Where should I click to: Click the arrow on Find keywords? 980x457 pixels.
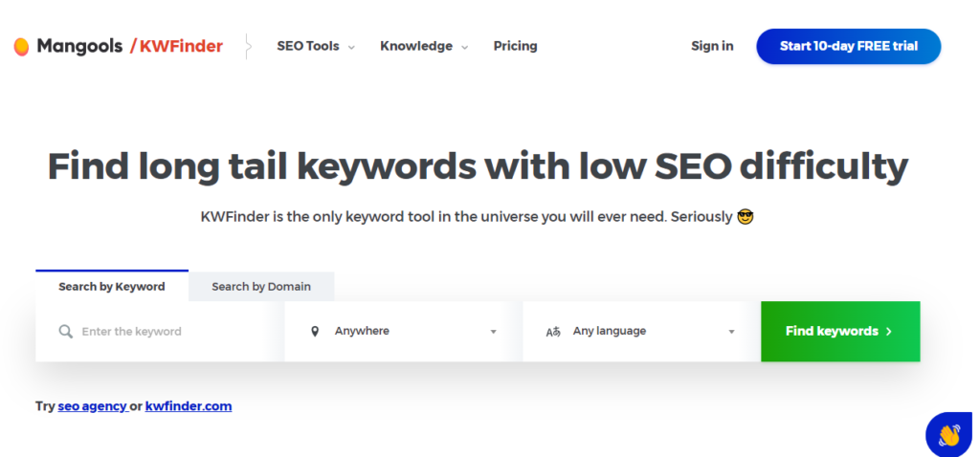point(889,332)
